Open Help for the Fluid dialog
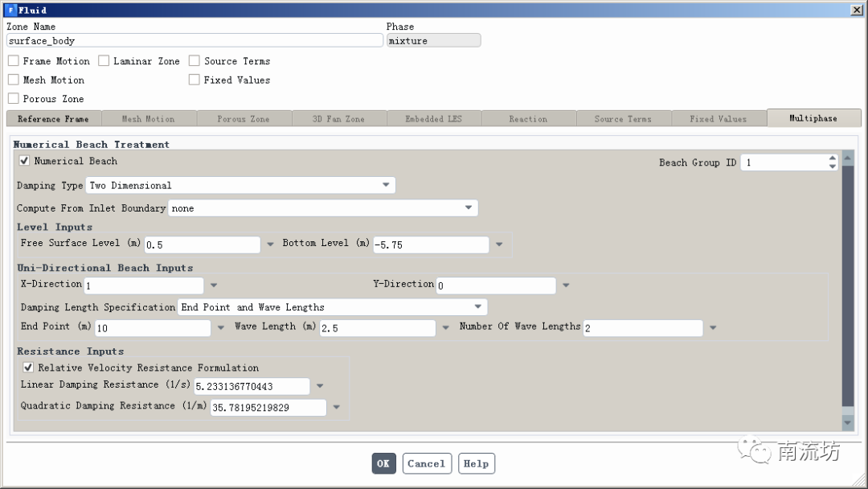This screenshot has height=489, width=868. pyautogui.click(x=476, y=463)
